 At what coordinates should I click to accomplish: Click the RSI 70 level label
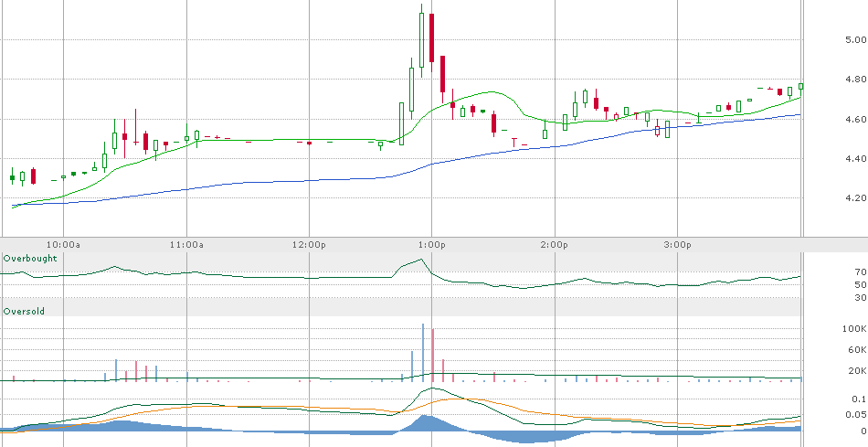tap(861, 272)
